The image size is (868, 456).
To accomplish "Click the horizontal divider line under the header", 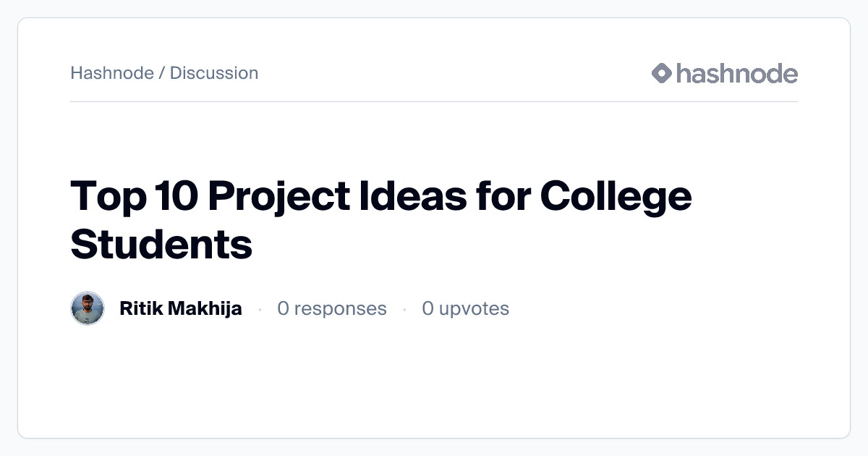I will 434,102.
